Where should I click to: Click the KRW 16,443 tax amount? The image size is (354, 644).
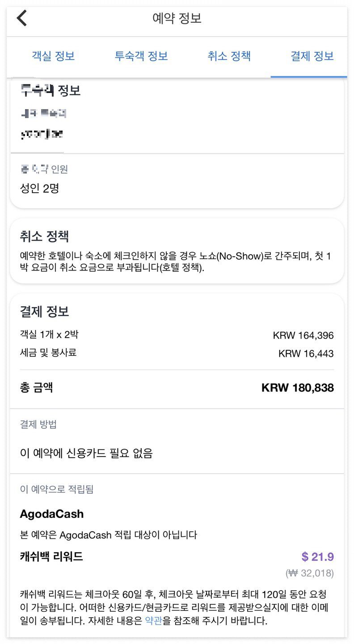pos(306,354)
